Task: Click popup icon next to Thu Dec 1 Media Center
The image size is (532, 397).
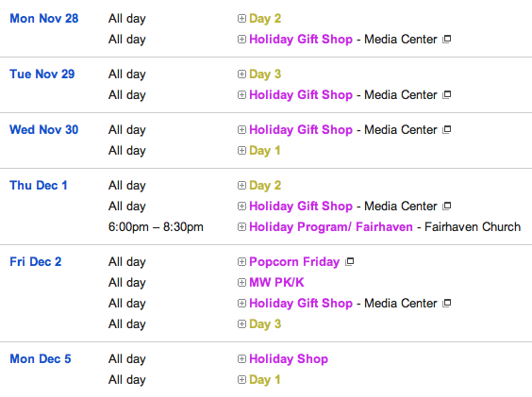Action: coord(447,206)
